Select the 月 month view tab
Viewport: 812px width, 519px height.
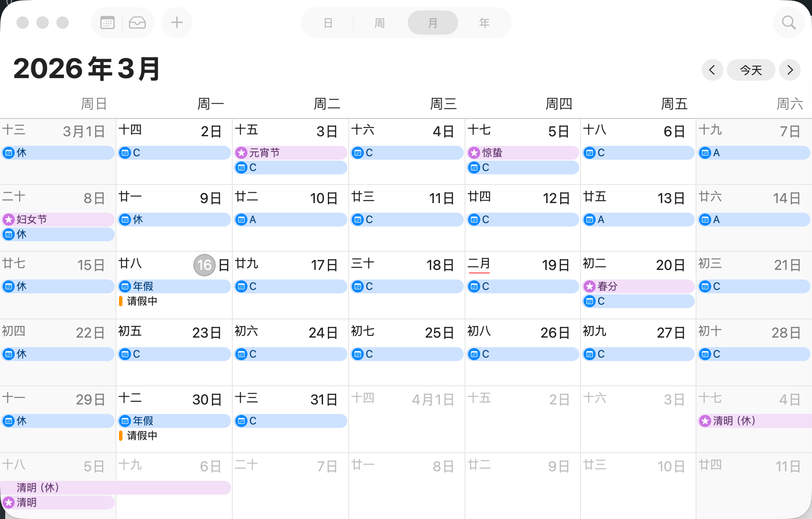[432, 23]
